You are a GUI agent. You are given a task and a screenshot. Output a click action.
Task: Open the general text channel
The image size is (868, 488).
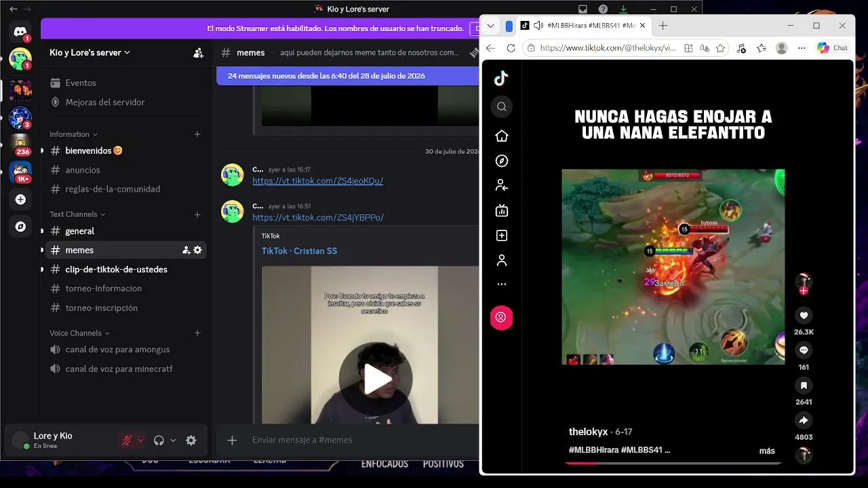[x=125, y=231]
